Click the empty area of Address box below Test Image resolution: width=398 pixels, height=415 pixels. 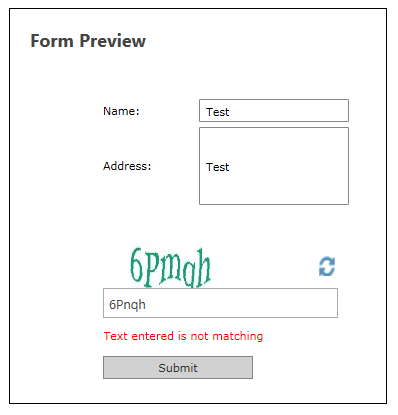pyautogui.click(x=274, y=188)
